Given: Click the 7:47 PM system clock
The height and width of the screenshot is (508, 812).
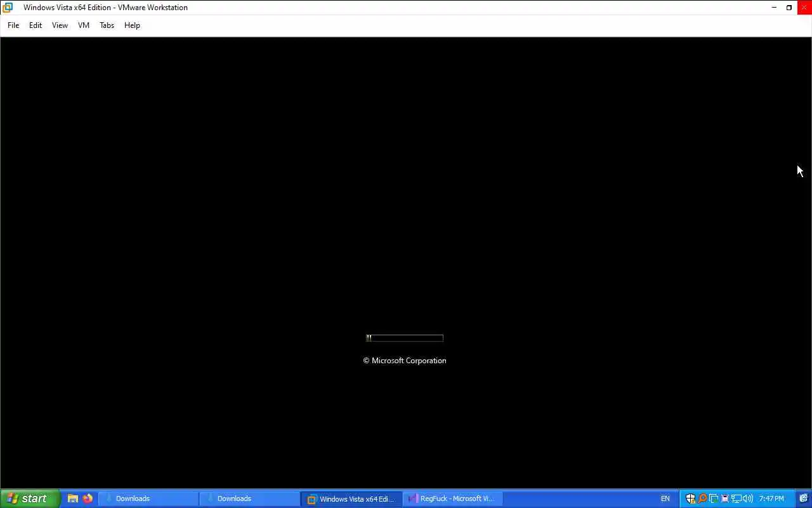Looking at the screenshot, I should click(771, 499).
